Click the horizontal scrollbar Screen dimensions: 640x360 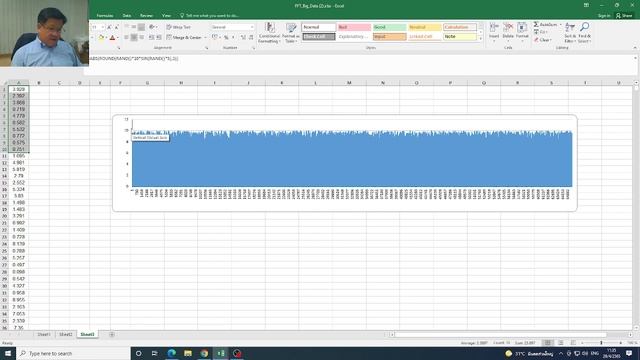click(x=500, y=335)
